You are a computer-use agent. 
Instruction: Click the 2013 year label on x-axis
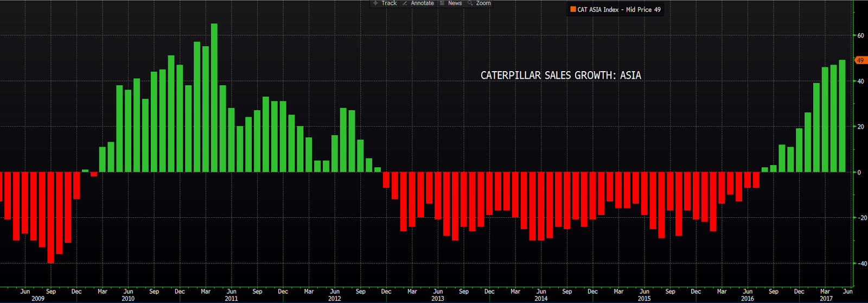tap(438, 299)
